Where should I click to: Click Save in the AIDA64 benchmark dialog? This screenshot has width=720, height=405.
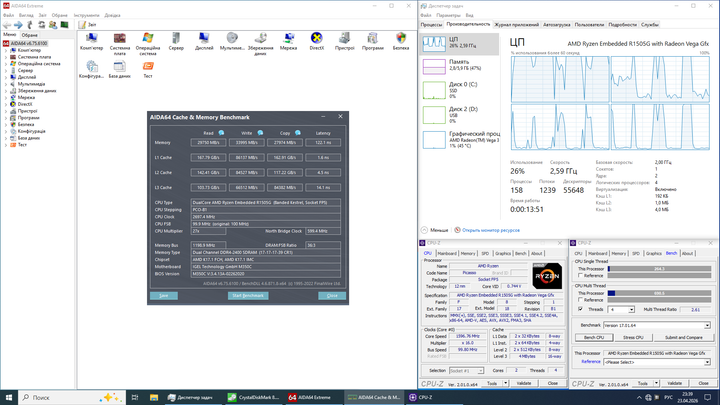tap(163, 296)
